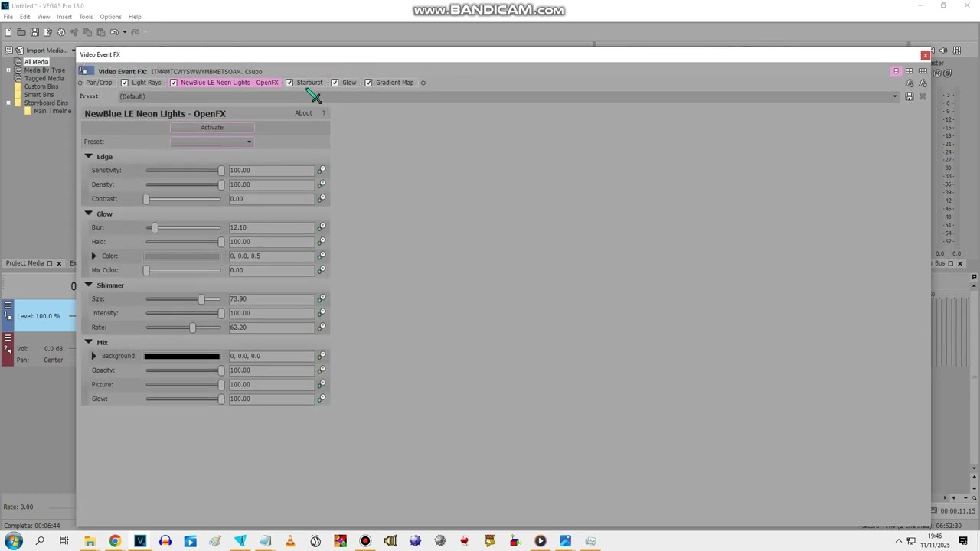Select Light Rays in the FX chain
The width and height of the screenshot is (980, 551).
click(146, 83)
